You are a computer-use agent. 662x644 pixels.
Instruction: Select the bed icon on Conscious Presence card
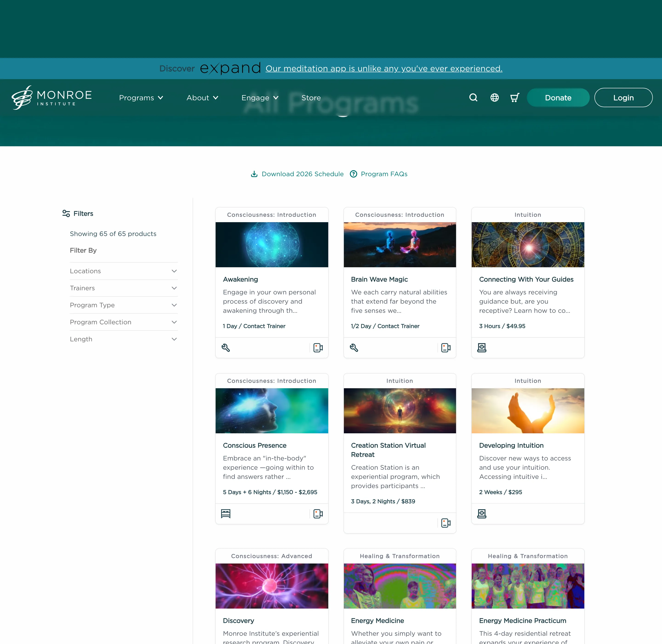(225, 514)
